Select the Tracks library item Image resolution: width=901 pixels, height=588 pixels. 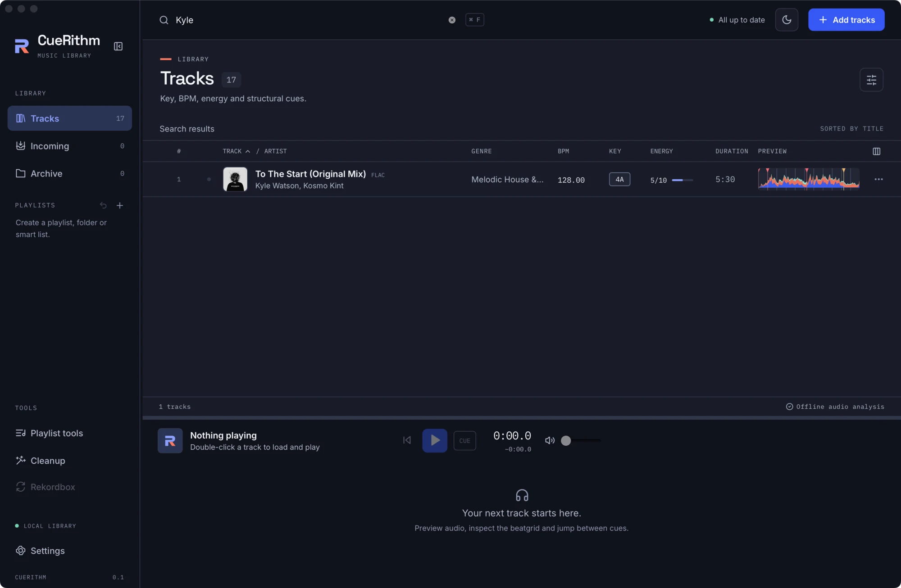coord(70,118)
